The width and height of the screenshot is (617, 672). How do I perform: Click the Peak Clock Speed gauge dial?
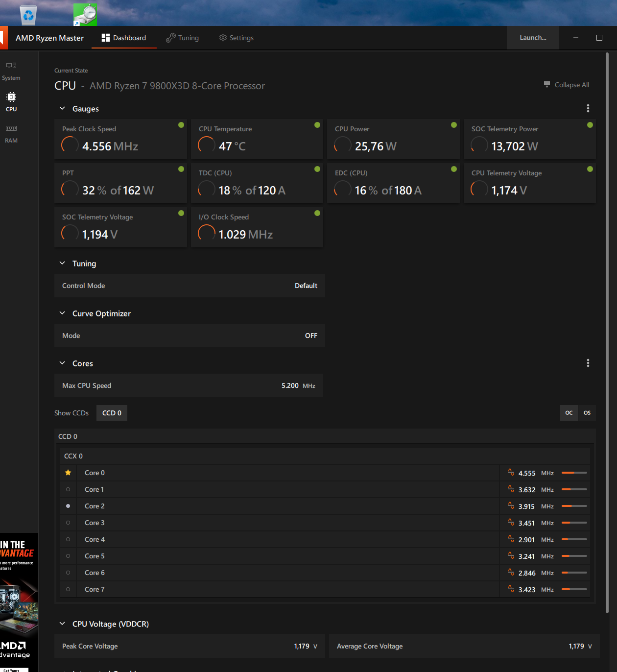70,145
